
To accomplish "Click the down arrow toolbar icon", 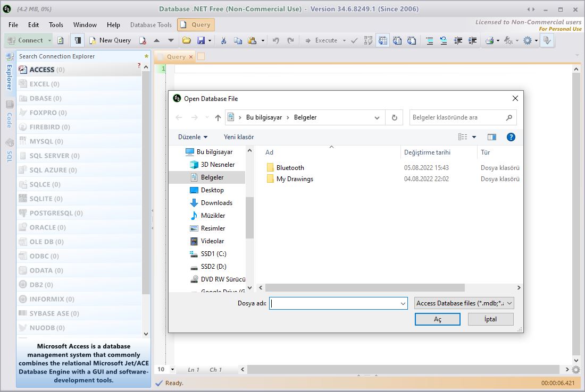I will pyautogui.click(x=171, y=40).
